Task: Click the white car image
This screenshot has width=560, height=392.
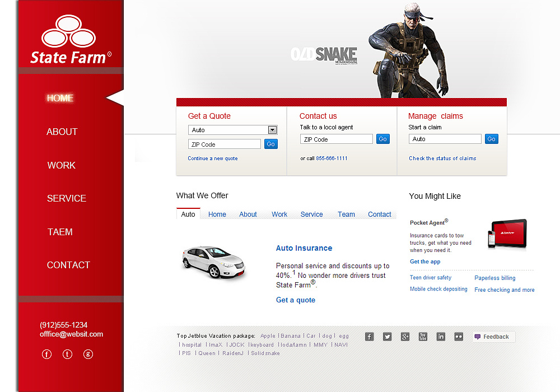Action: 213,262
